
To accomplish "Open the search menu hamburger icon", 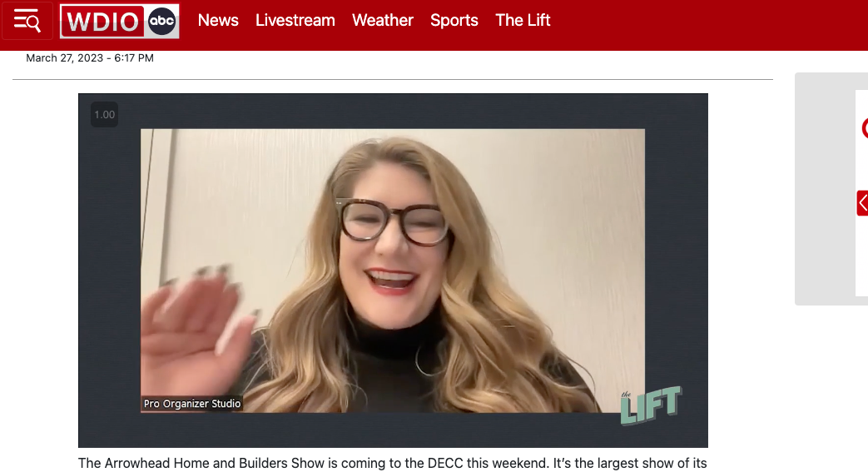I will [27, 21].
